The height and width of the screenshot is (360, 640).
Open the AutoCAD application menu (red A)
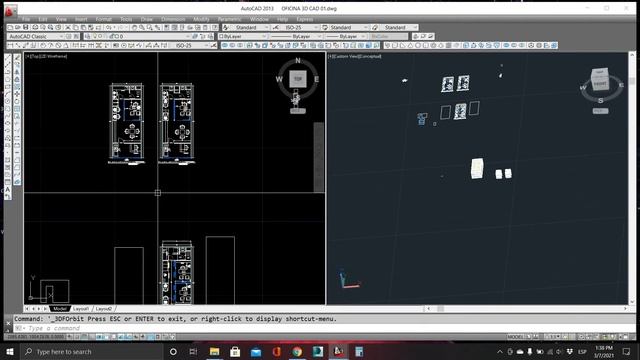(10, 11)
